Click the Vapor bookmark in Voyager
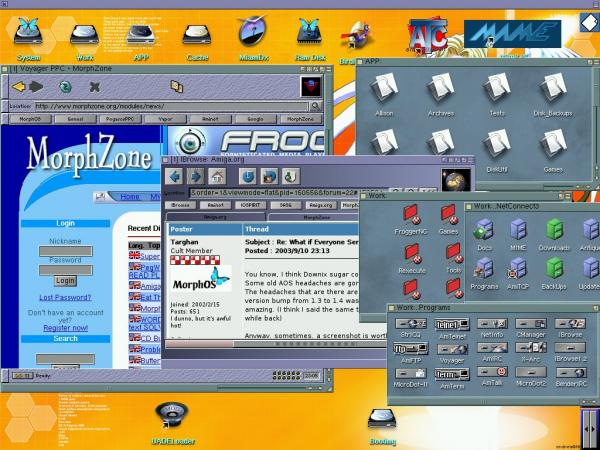This screenshot has height=450, width=600. [165, 119]
